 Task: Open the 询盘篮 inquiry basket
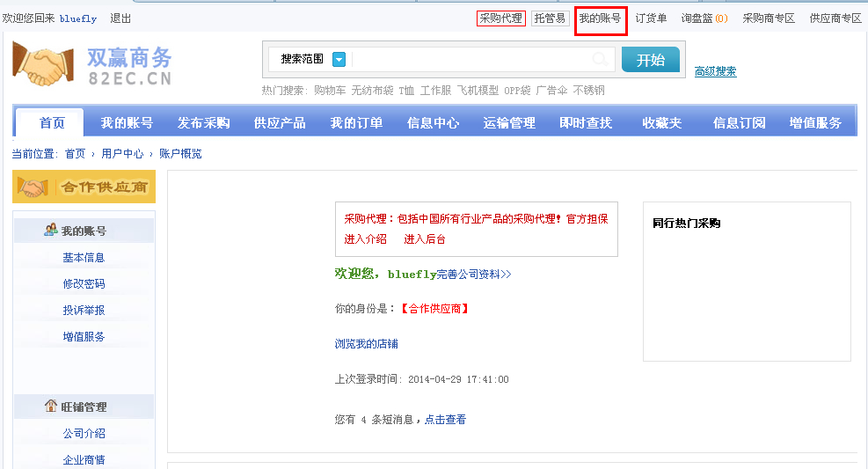(x=704, y=18)
